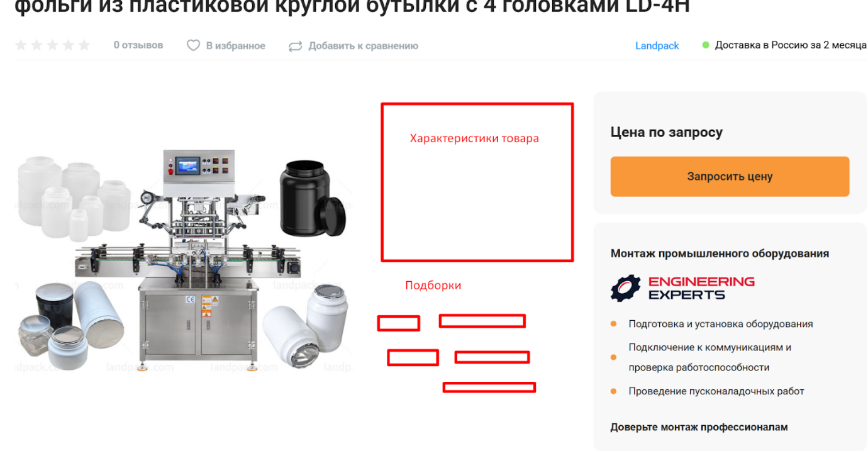Image resolution: width=868 pixels, height=451 pixels.
Task: Open the 0 отзывов reviews link
Action: (x=138, y=45)
